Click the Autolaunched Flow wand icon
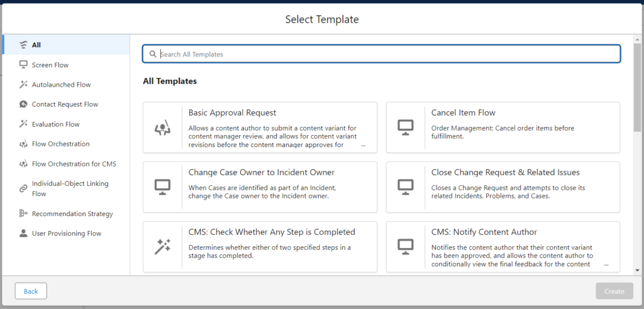The width and height of the screenshot is (644, 309). [x=23, y=85]
